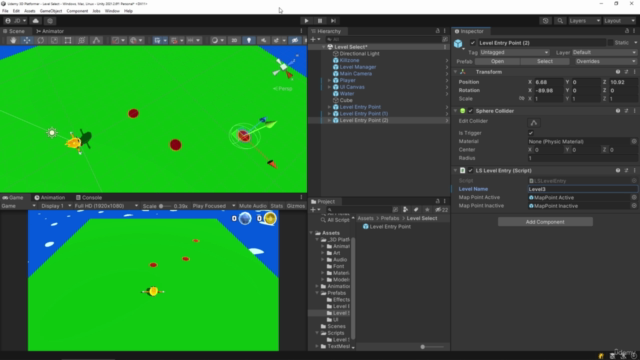Toggle Mute Audio in Game view
The width and height of the screenshot is (640, 360).
point(252,206)
